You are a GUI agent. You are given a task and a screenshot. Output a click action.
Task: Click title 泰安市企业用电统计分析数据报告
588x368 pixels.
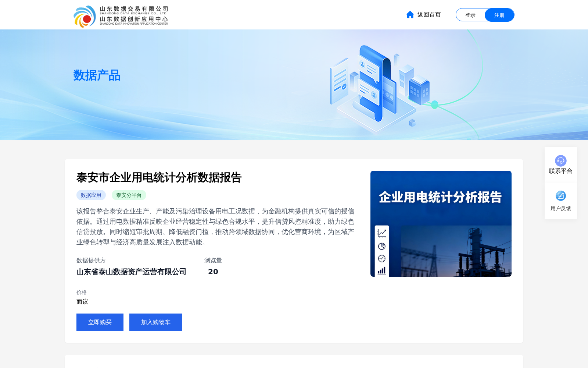pos(159,178)
